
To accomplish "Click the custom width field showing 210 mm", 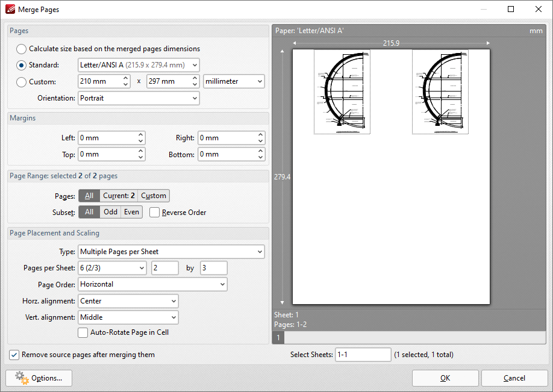I will [x=100, y=81].
